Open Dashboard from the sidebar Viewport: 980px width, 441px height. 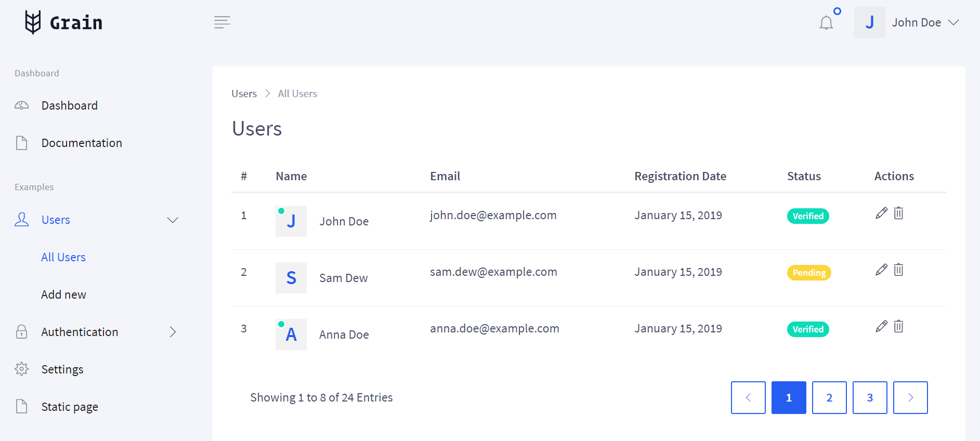point(70,105)
